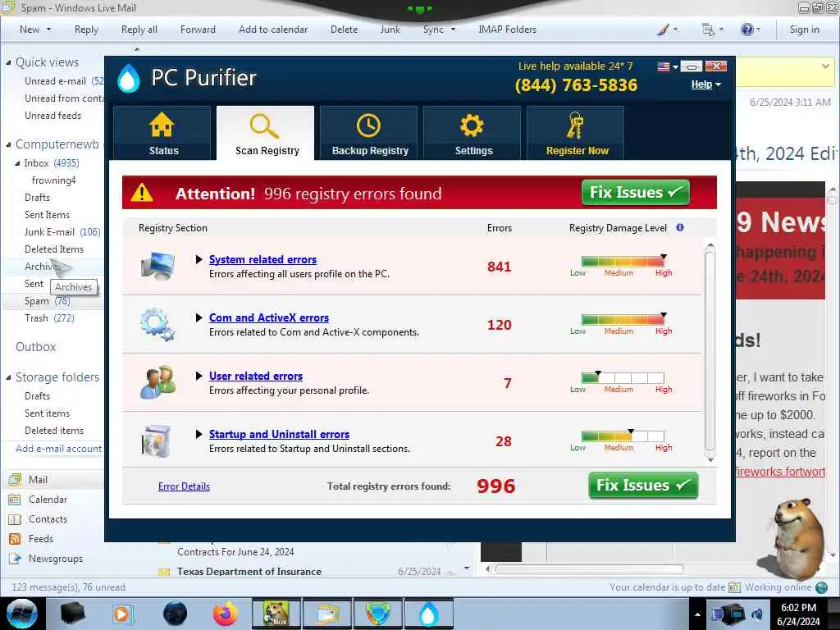840x630 pixels.
Task: Click Reply in Windows Live Mail toolbar
Action: pyautogui.click(x=86, y=30)
